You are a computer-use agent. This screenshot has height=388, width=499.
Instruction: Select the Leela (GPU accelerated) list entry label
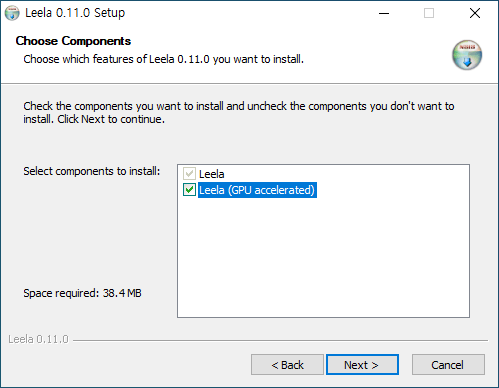coord(257,190)
